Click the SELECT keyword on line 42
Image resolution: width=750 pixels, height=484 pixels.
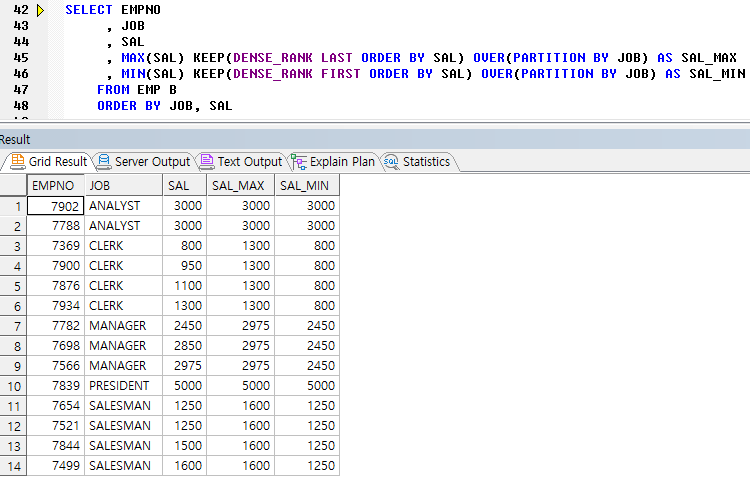tap(89, 10)
